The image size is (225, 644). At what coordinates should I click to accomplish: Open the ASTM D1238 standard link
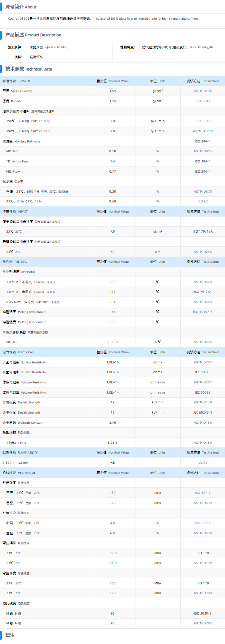(202, 131)
